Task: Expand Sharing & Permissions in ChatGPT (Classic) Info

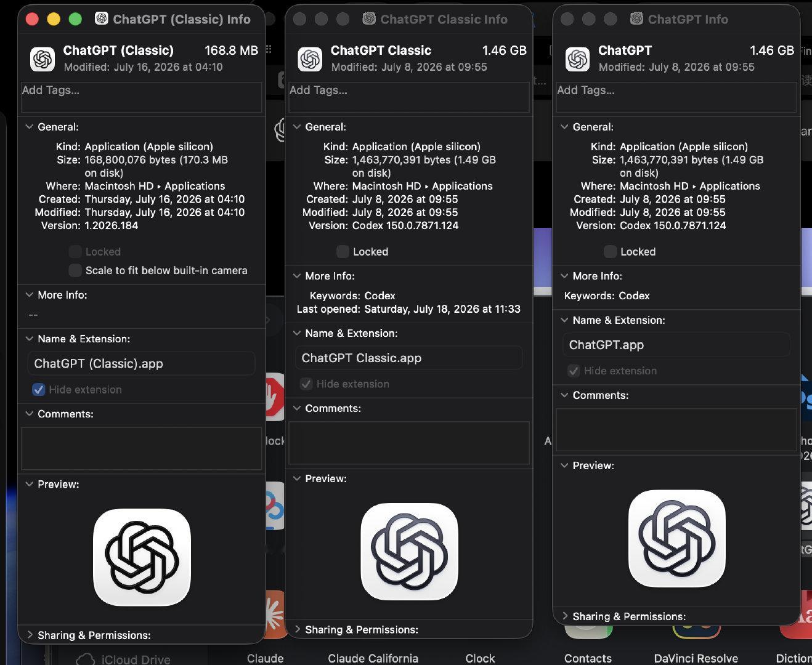Action: [x=29, y=635]
